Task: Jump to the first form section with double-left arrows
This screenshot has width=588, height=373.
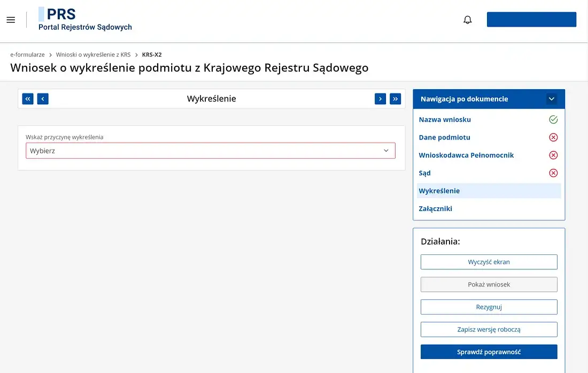Action: pyautogui.click(x=27, y=98)
